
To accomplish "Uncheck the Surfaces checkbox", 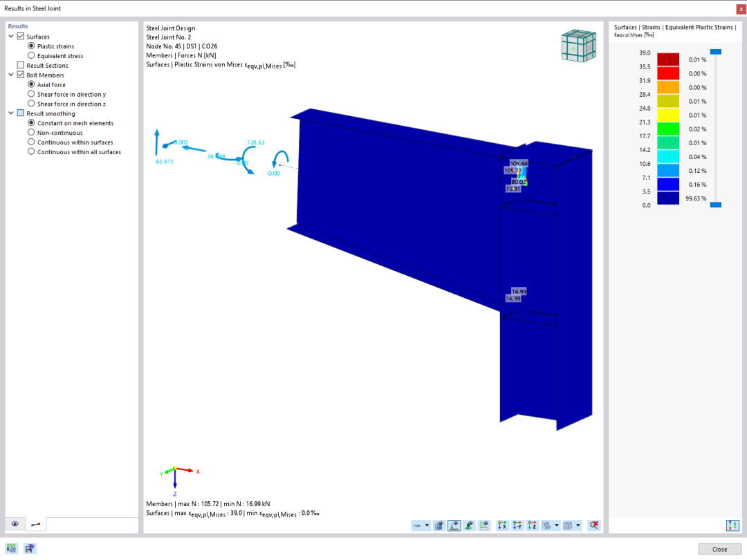I will click(21, 36).
